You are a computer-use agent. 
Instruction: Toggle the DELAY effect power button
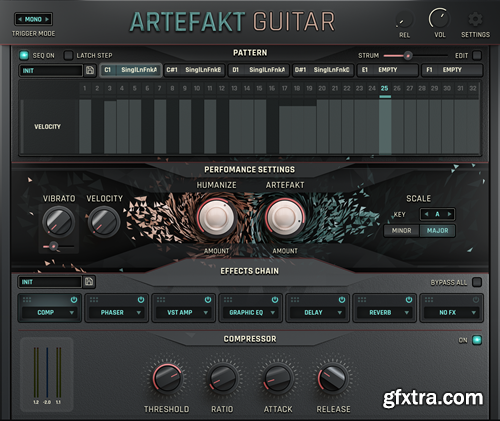pyautogui.click(x=342, y=300)
